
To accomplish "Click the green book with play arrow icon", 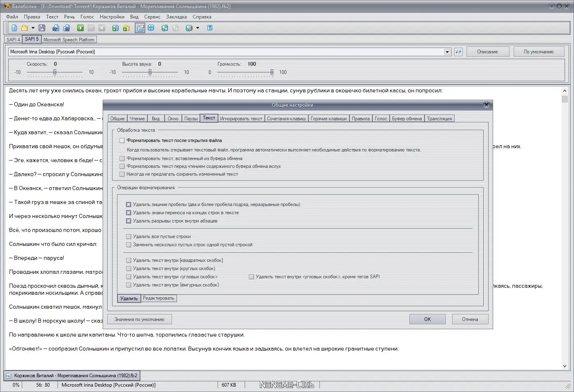I will [116, 28].
